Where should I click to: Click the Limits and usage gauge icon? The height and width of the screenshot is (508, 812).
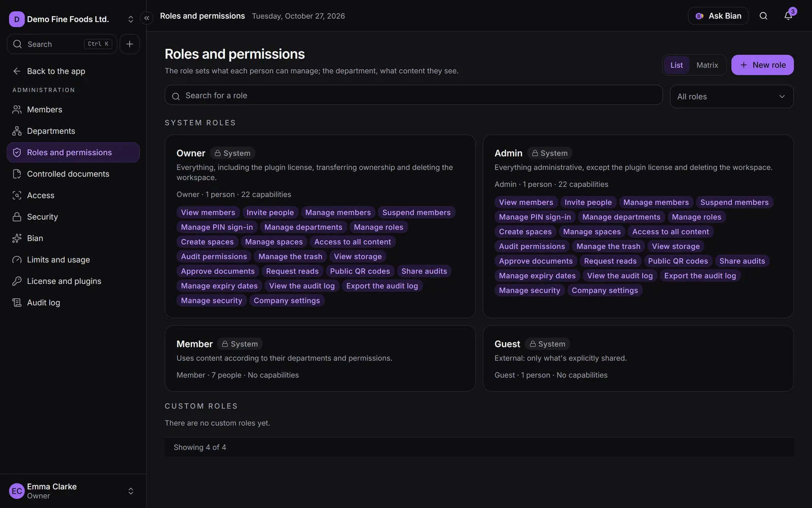click(17, 260)
